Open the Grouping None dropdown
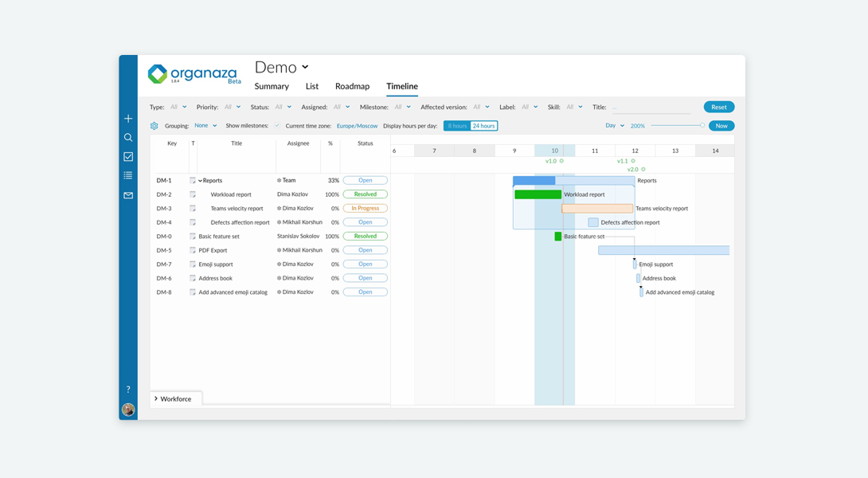Viewport: 868px width, 478px height. [205, 126]
